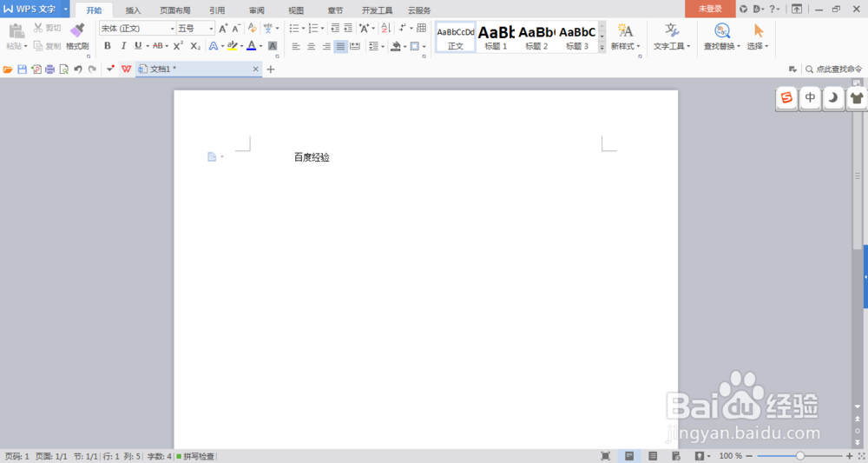
Task: Redo with the quick toolbar arrow
Action: 92,69
